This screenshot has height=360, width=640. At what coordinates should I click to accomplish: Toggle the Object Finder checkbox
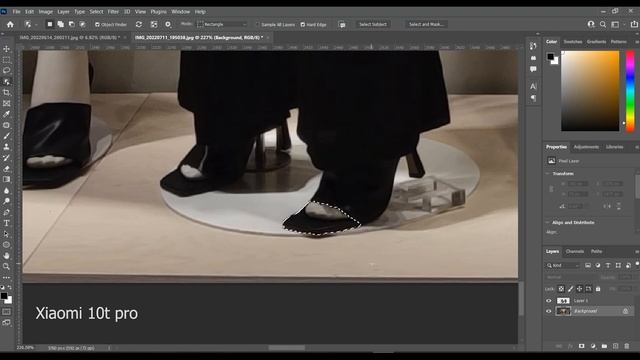(97, 24)
